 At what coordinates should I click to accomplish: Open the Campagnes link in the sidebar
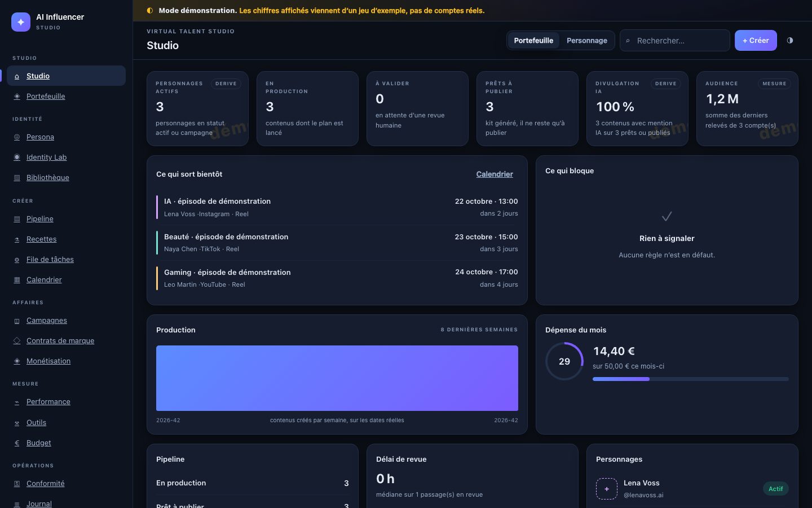[x=66, y=321]
